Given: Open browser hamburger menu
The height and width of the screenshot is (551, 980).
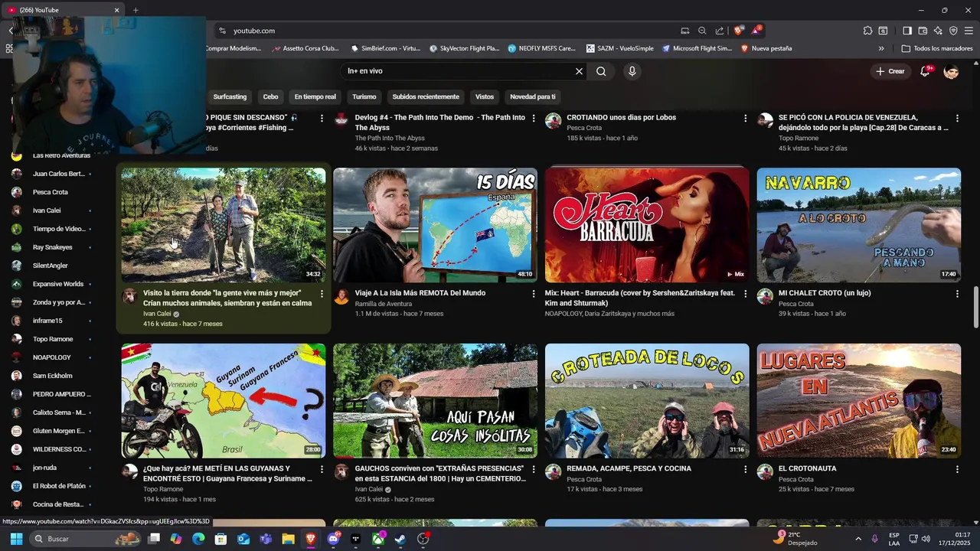Looking at the screenshot, I should coord(969,31).
